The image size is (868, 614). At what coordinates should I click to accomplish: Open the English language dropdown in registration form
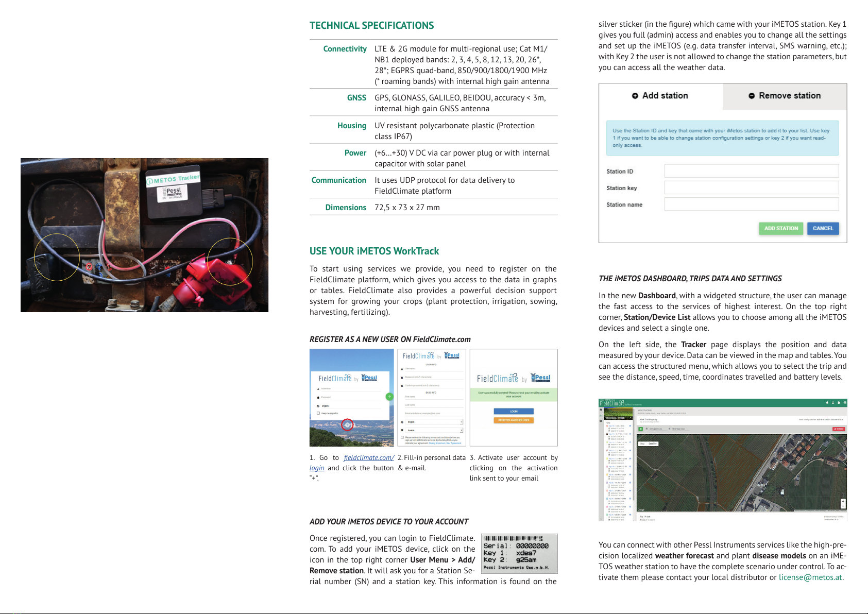(x=434, y=422)
